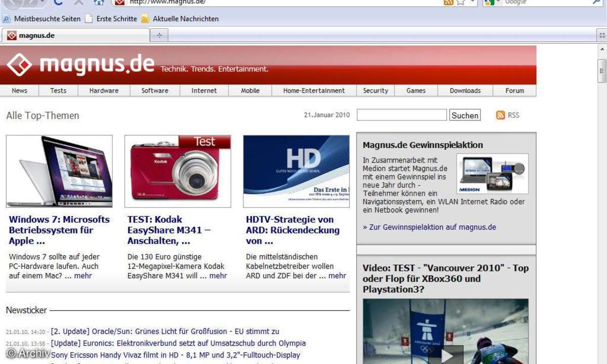Open the Games menu item
Screen dimensions: 607x364
416,90
